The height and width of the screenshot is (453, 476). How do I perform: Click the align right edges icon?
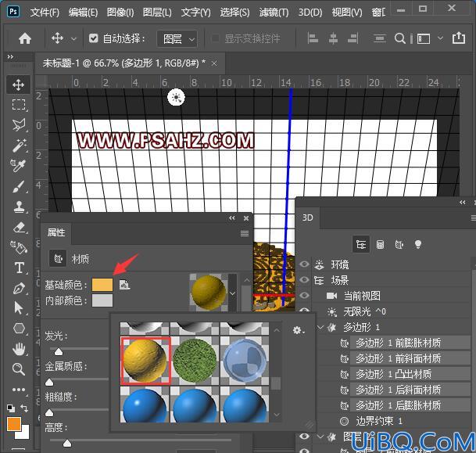353,38
